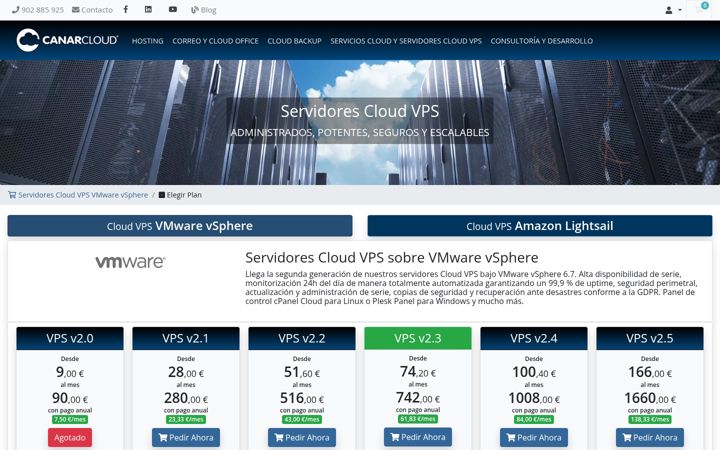Open CONSULTORÍA Y DESARROLLO menu
The image size is (720, 450).
(541, 41)
